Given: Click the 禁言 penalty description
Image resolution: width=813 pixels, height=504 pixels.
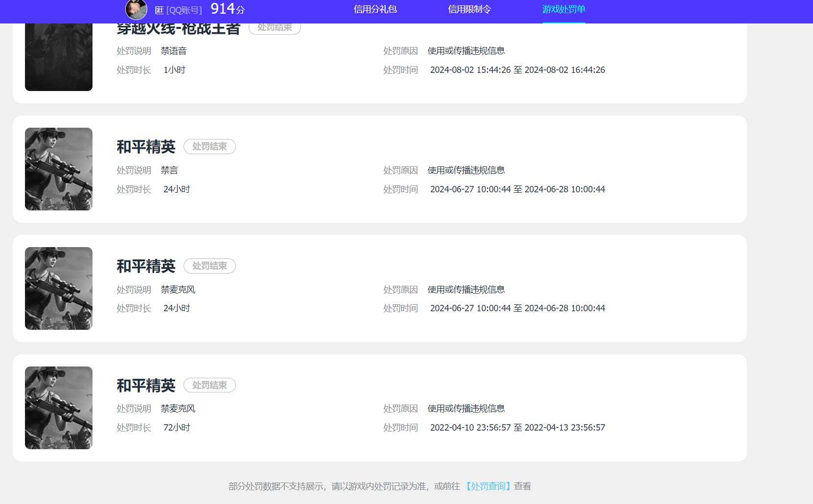Looking at the screenshot, I should coord(169,170).
